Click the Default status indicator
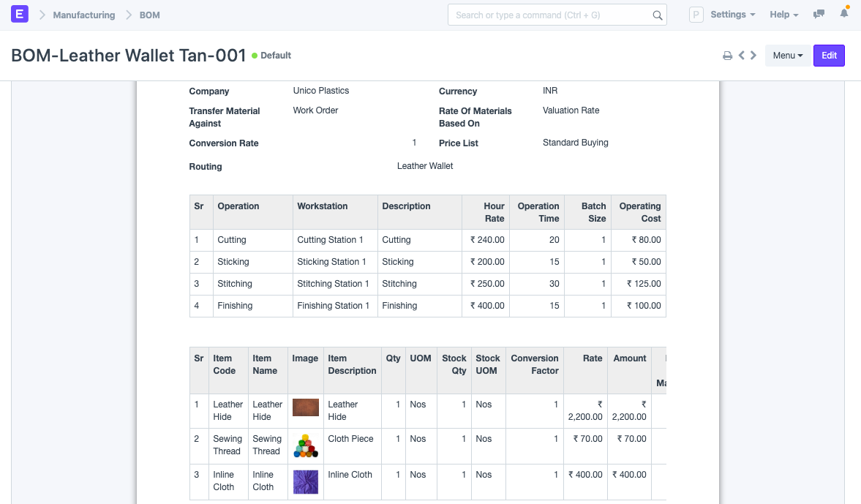 point(271,56)
